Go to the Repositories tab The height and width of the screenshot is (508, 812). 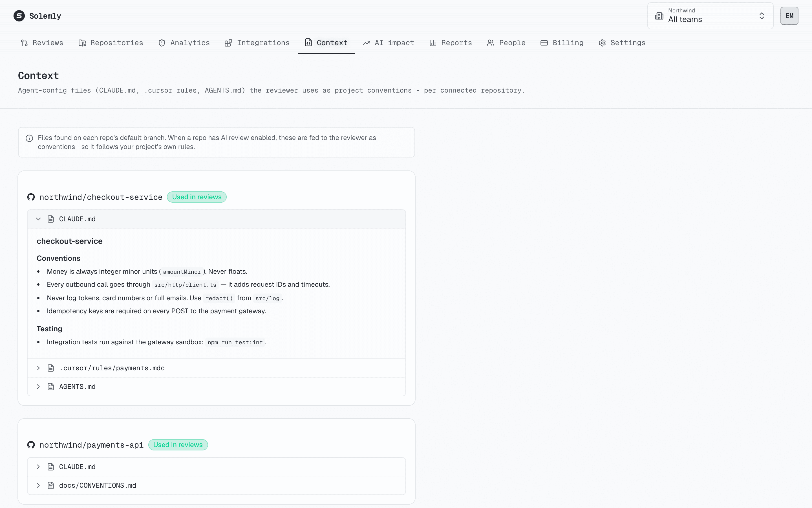coord(111,43)
